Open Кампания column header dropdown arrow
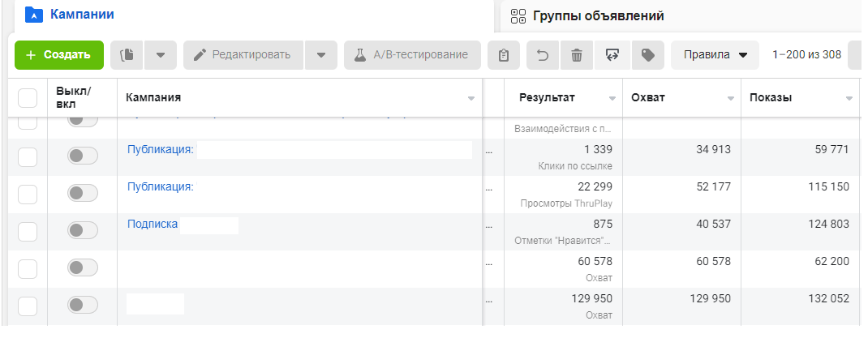 (x=471, y=98)
